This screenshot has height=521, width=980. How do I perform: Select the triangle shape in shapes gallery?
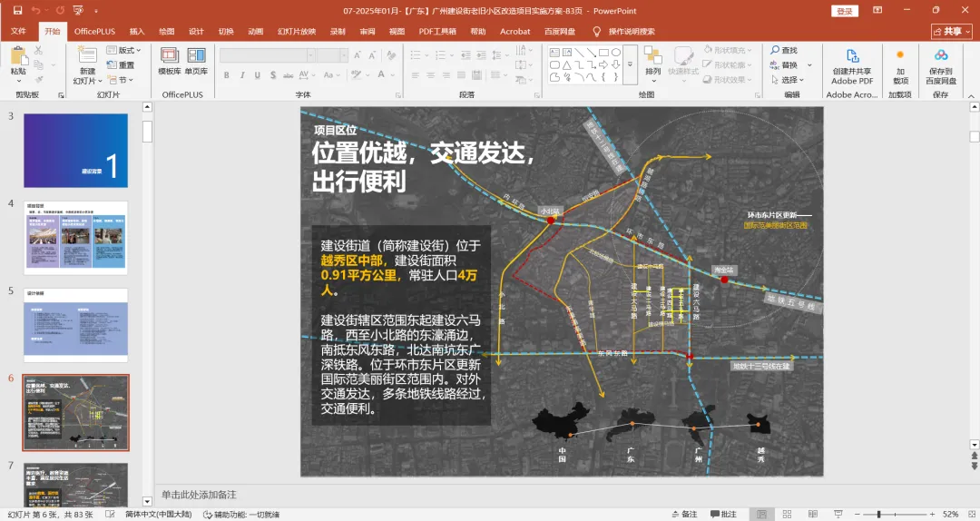point(566,65)
